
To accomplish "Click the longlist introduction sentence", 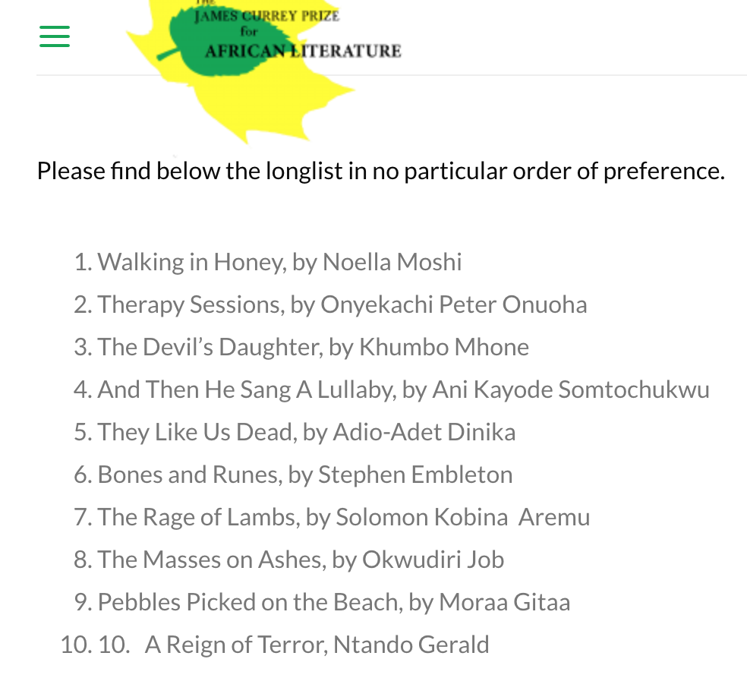I will [x=380, y=171].
